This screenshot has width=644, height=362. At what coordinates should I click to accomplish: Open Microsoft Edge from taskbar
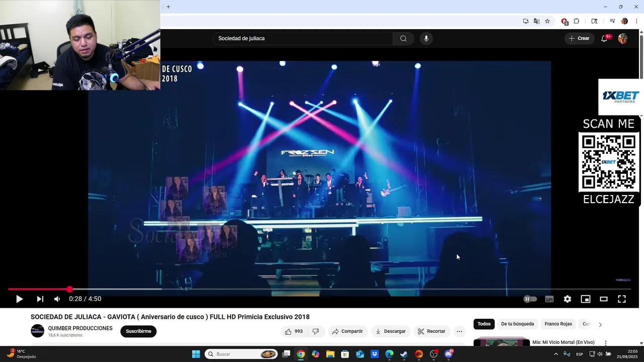389,354
